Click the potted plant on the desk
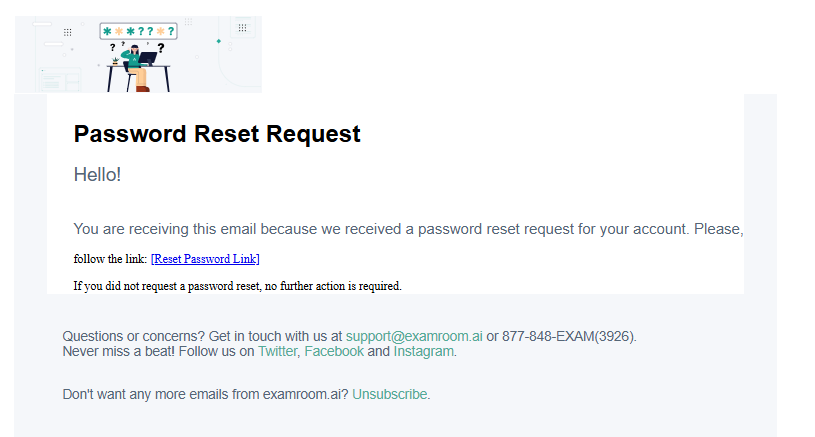This screenshot has height=437, width=815. coord(116,61)
